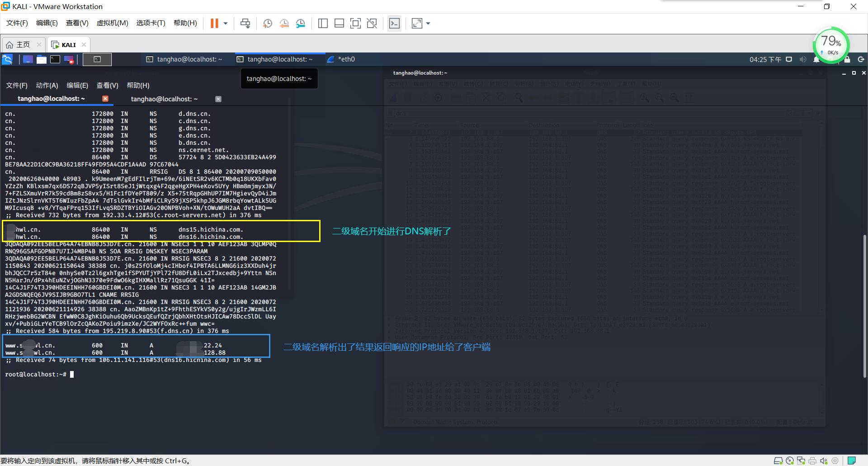
Task: Close the first tanghao@localhost terminal tab
Action: pyautogui.click(x=105, y=99)
